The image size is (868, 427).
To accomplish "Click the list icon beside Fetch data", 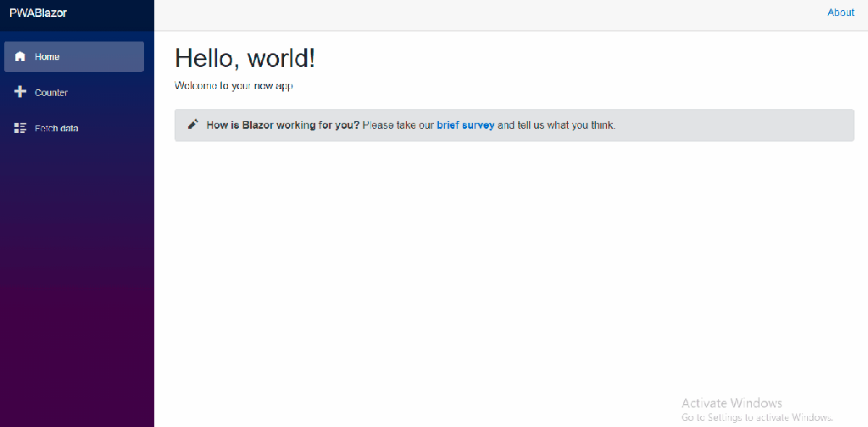I will click(x=20, y=128).
